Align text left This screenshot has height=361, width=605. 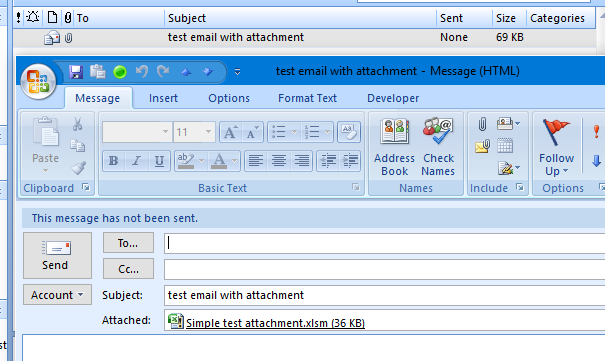coord(256,160)
